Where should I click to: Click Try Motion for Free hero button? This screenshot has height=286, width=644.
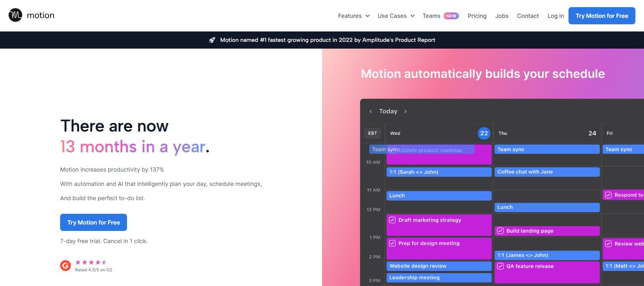pos(93,222)
